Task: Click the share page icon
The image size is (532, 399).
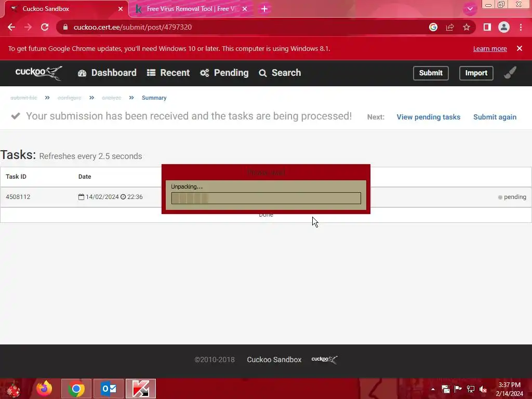Action: [450, 27]
